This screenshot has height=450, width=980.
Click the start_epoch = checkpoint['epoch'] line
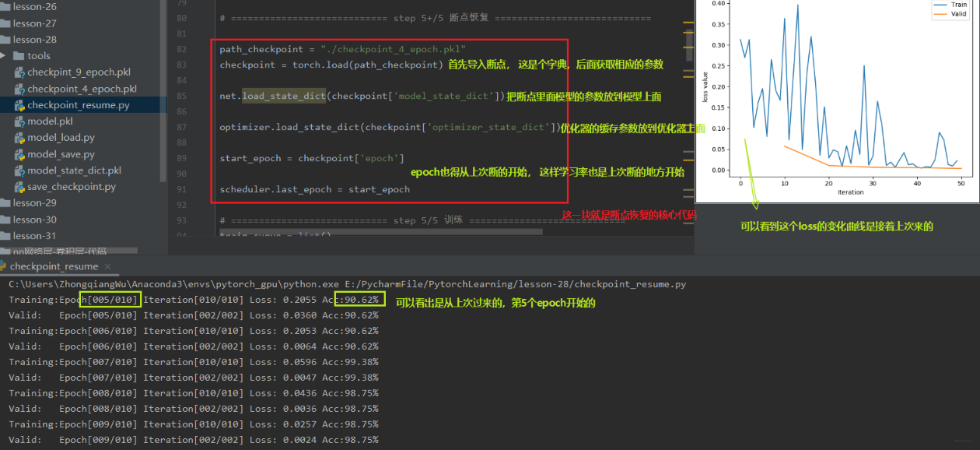311,158
